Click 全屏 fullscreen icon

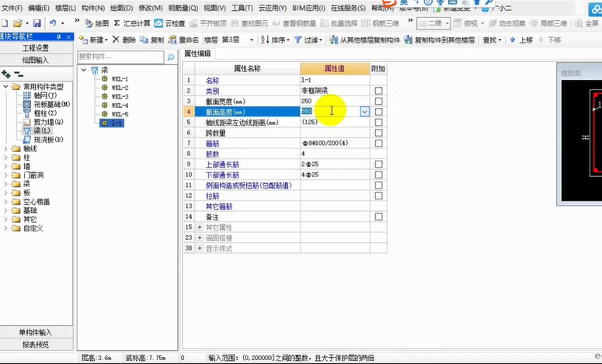579,23
